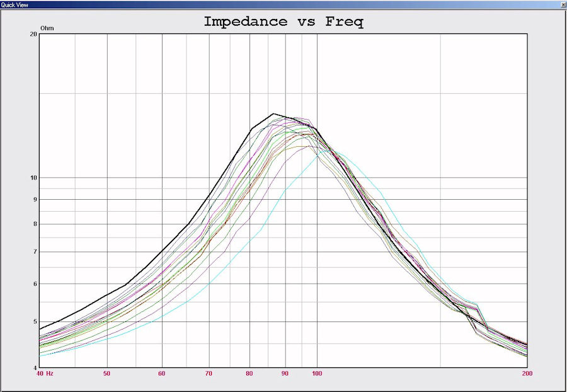
Task: Click the 10 ohm axis label
Action: point(33,178)
